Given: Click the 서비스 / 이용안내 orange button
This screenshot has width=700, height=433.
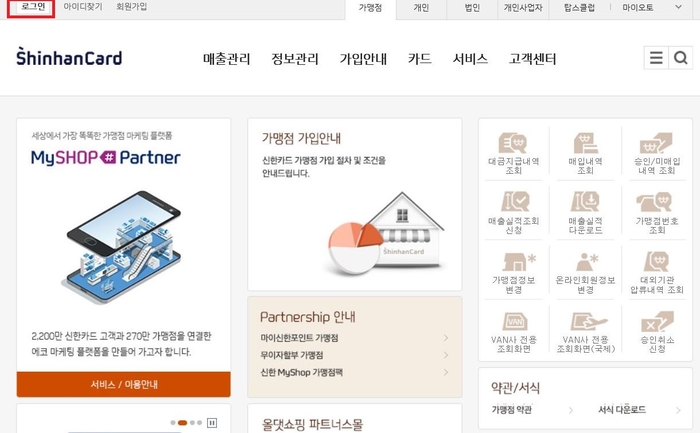Looking at the screenshot, I should pos(124,384).
